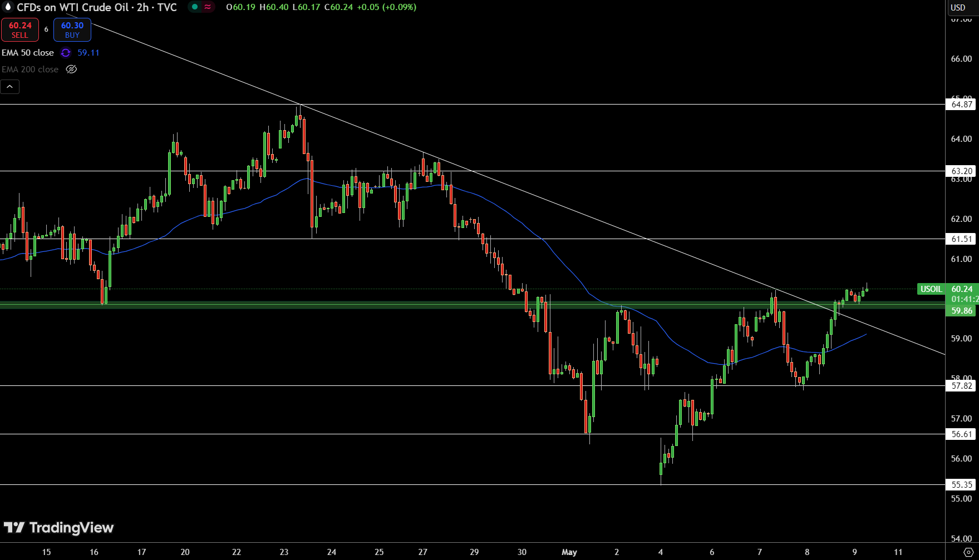
Task: Select the EMA 50 close indicator label
Action: [28, 53]
